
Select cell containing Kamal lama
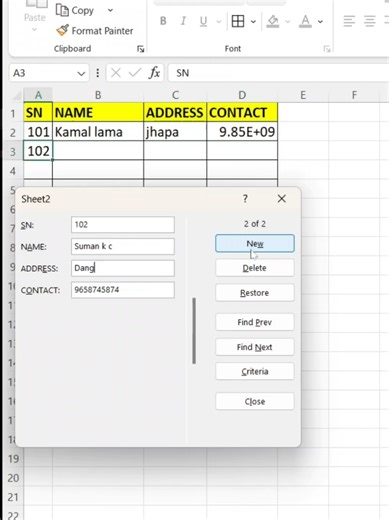click(98, 132)
